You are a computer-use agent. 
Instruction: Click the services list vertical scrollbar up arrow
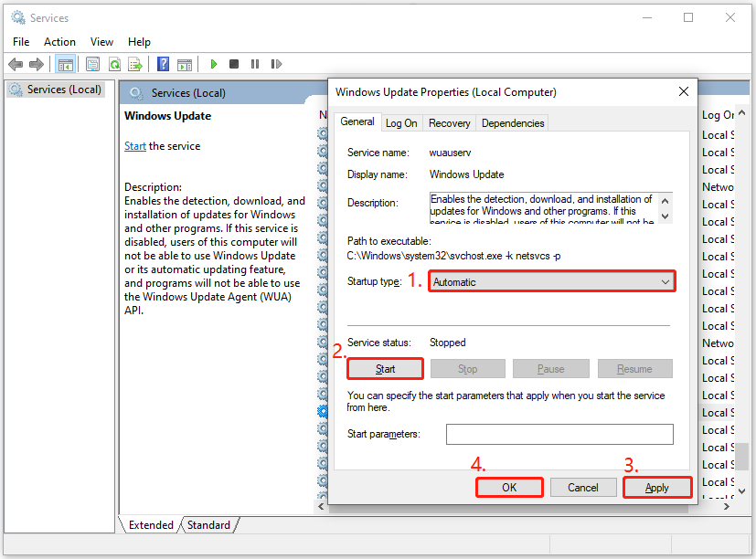pyautogui.click(x=742, y=112)
